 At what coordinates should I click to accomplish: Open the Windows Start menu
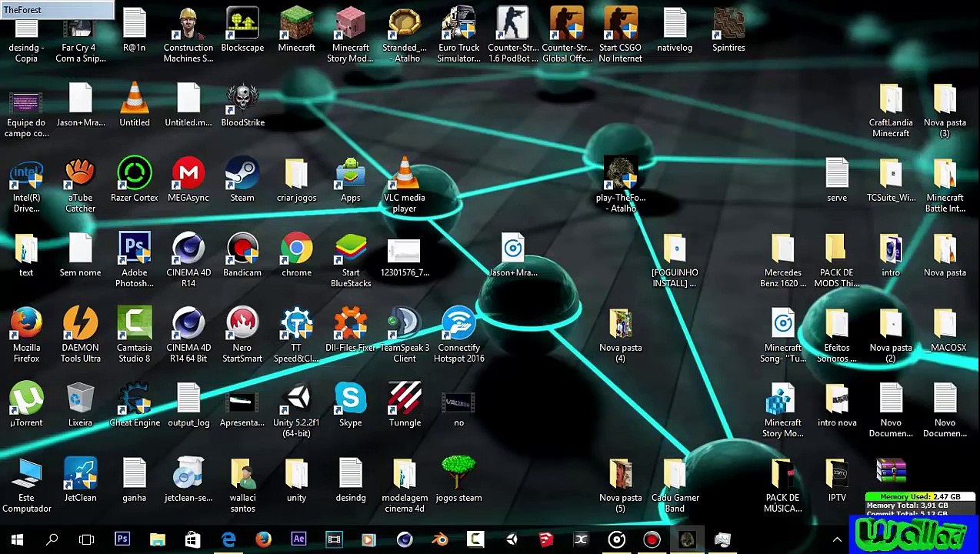tap(17, 540)
